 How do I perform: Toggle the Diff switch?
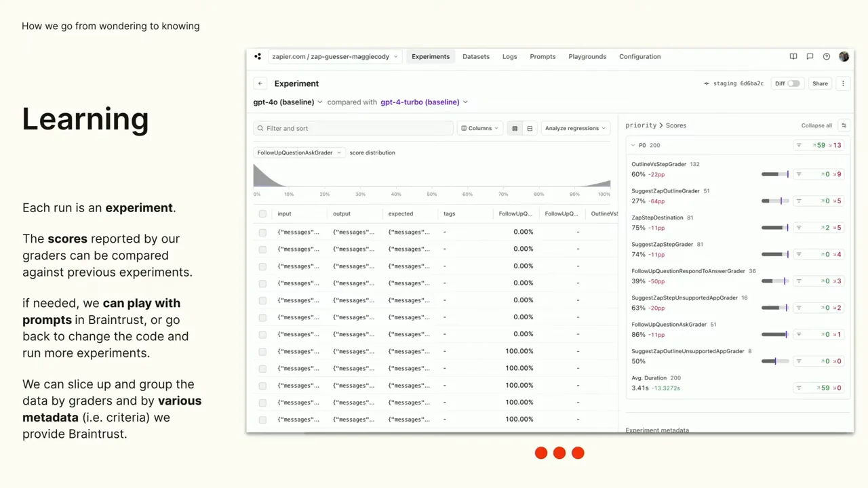(793, 83)
